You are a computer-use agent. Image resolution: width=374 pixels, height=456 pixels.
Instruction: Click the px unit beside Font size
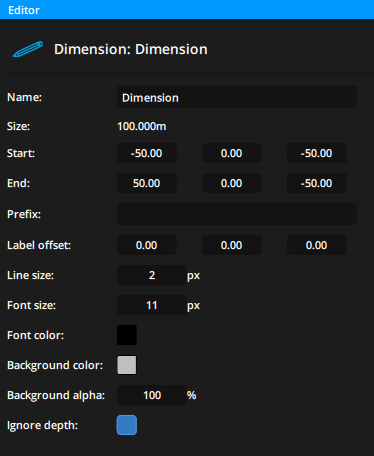tap(194, 306)
